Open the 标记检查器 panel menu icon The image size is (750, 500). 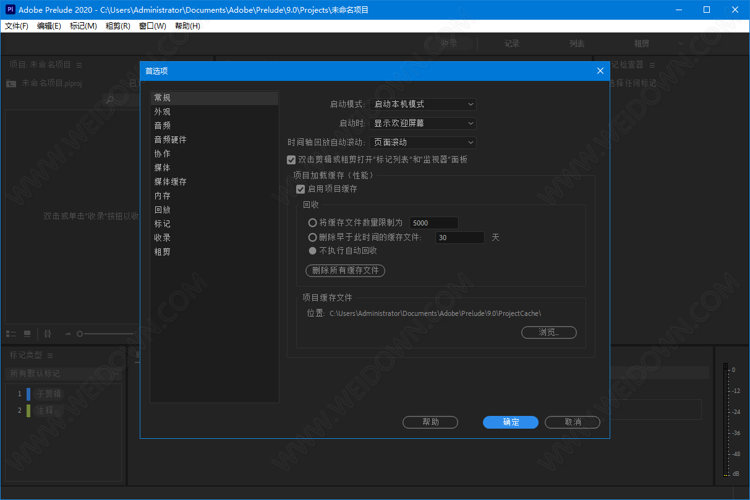652,65
